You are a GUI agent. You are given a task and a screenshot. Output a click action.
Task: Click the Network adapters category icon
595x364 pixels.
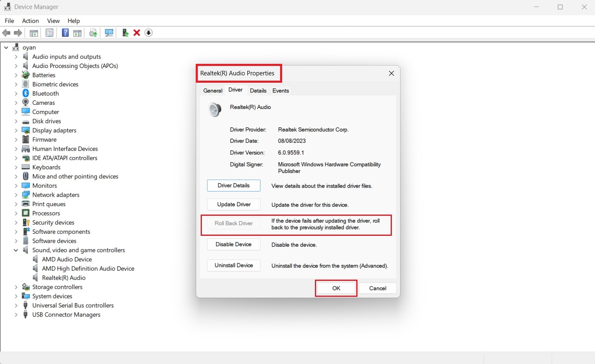pyautogui.click(x=26, y=195)
